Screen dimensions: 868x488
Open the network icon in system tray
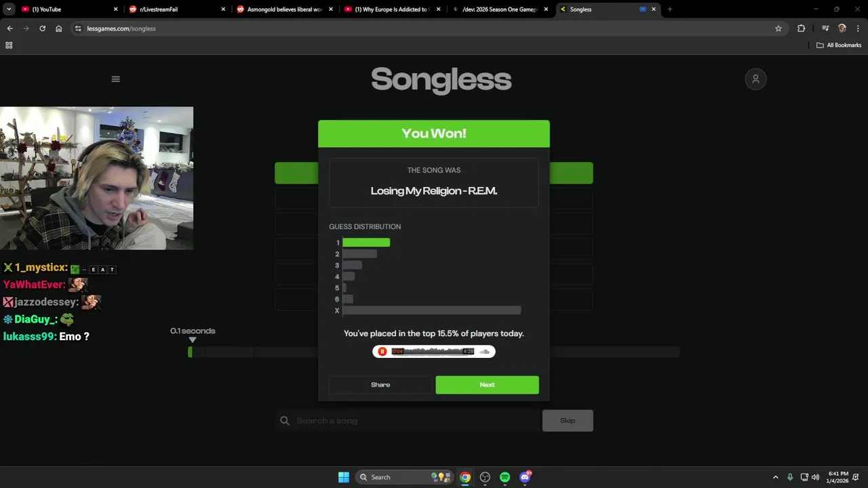[804, 477]
